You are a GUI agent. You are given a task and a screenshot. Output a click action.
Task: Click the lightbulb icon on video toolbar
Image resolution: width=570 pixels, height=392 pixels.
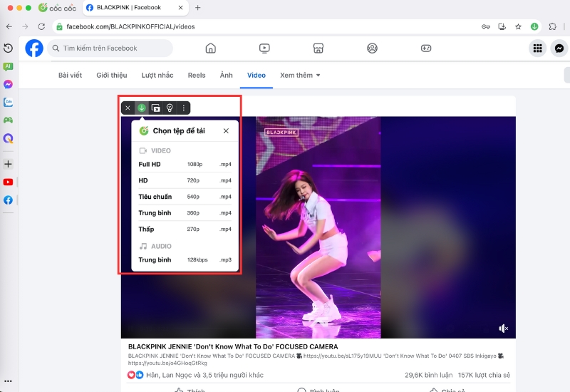[170, 108]
